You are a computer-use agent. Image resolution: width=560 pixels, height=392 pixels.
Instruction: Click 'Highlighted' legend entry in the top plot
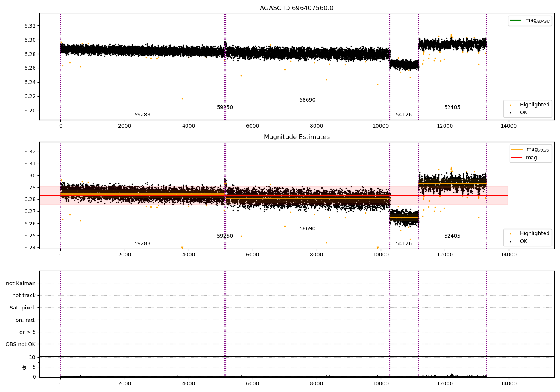click(530, 105)
